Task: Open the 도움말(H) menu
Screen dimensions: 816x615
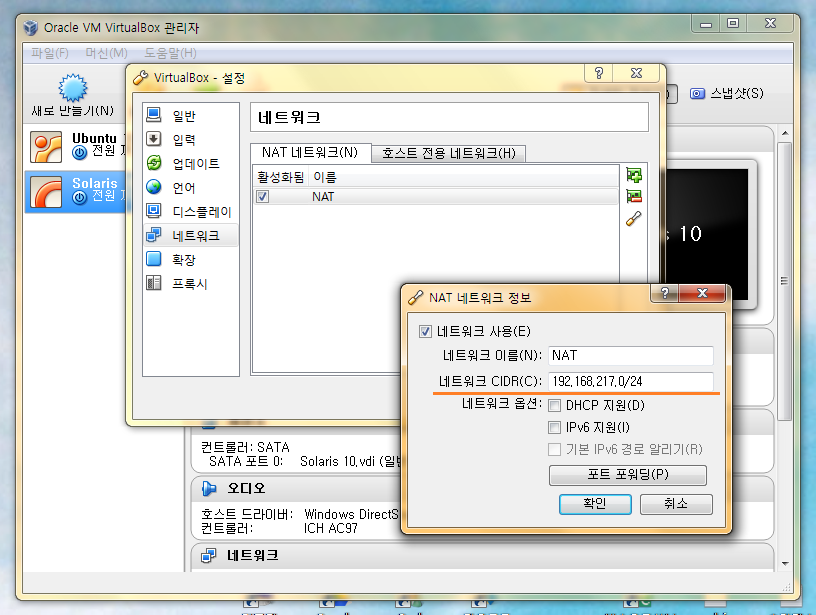Action: 170,53
